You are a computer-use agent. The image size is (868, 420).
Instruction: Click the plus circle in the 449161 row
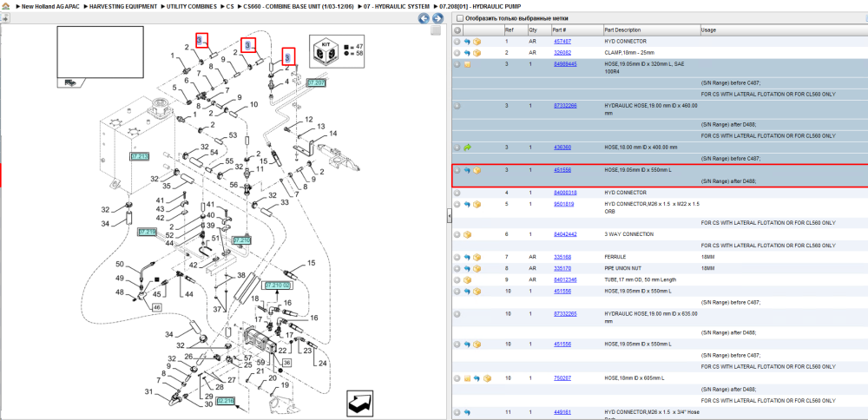coord(457,412)
